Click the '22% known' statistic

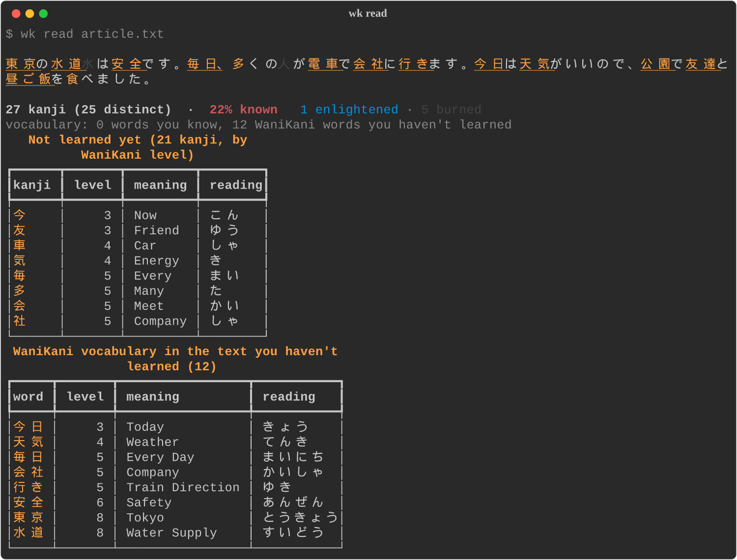coord(243,110)
